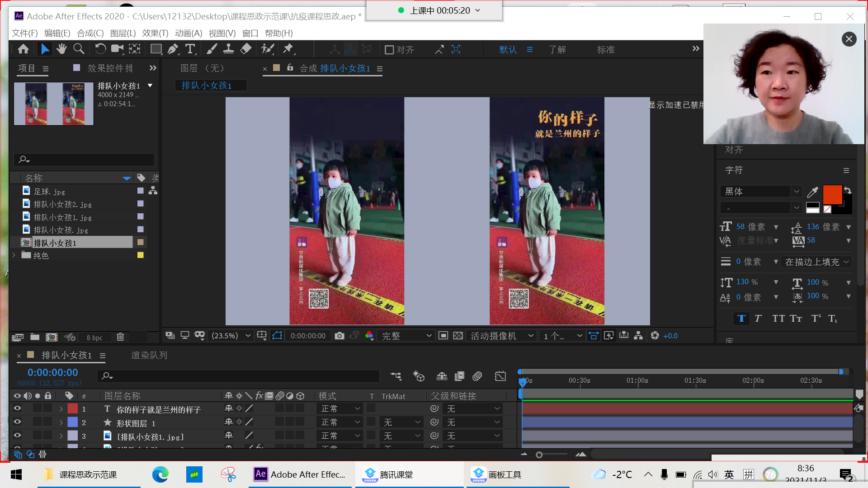
Task: Select the horizontal Type tool
Action: [190, 49]
